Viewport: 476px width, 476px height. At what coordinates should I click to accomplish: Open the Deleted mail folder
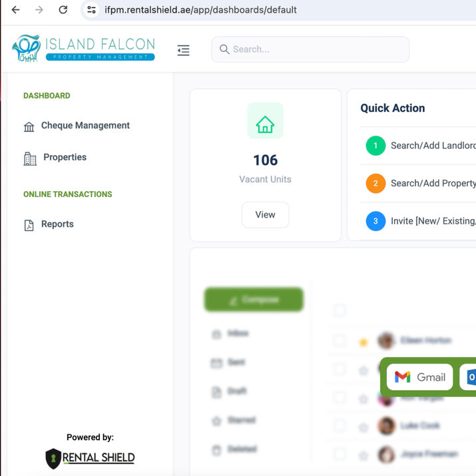pyautogui.click(x=234, y=449)
